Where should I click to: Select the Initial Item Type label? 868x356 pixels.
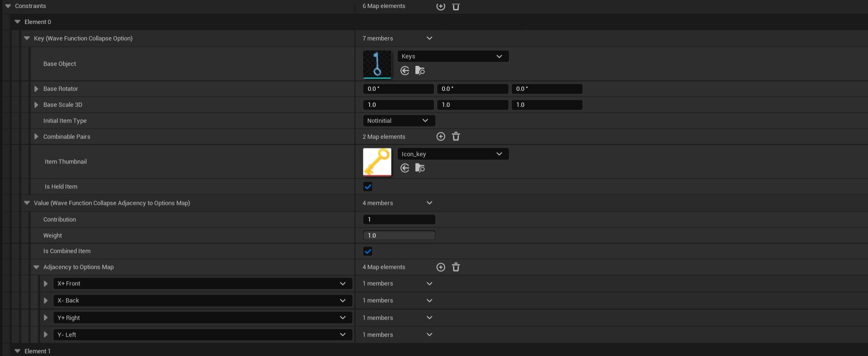pos(65,121)
